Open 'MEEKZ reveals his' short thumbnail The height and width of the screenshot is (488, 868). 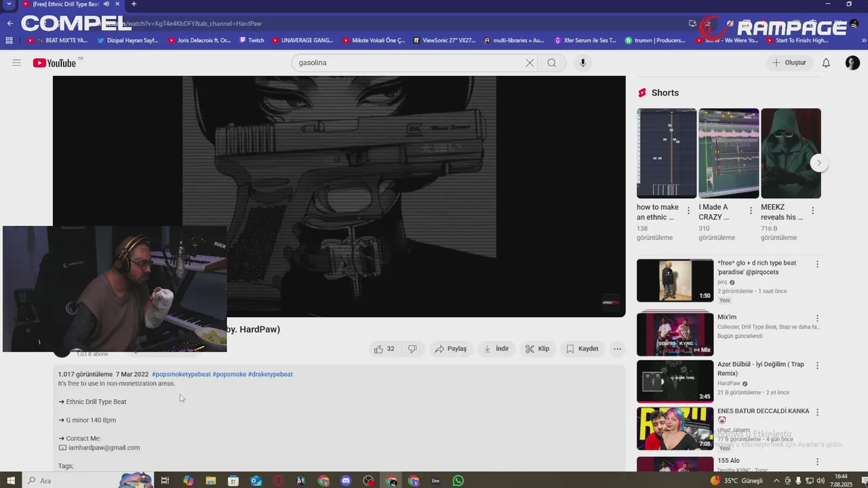[791, 153]
